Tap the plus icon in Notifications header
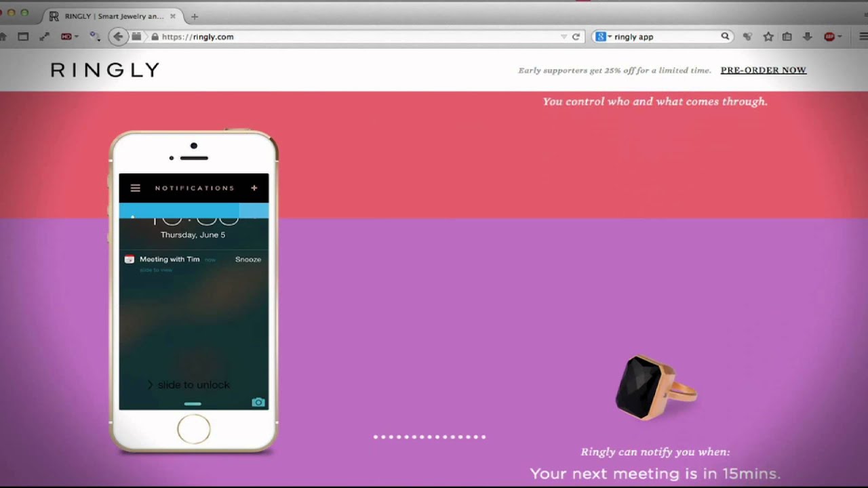This screenshot has height=488, width=868. [x=254, y=188]
